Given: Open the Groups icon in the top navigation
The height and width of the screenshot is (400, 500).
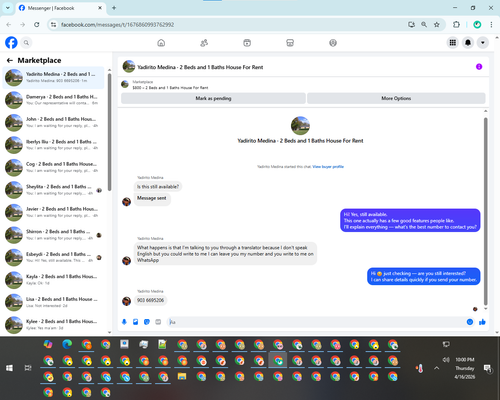Looking at the screenshot, I should coord(333,43).
